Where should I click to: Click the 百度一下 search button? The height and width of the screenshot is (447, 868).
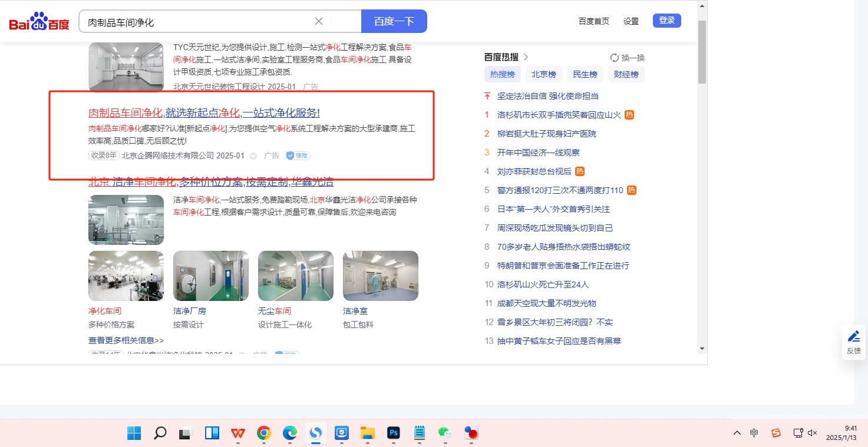(x=394, y=21)
